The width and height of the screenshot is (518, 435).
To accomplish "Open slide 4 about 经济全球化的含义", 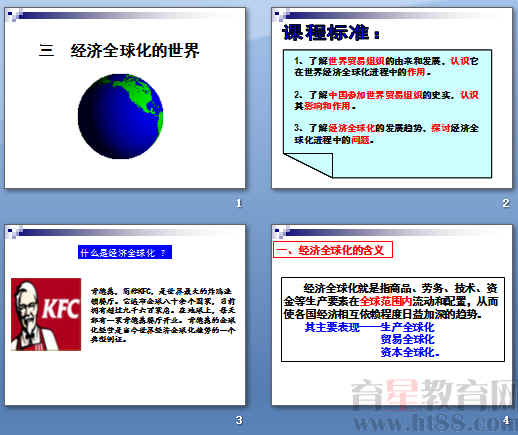I will pyautogui.click(x=392, y=315).
